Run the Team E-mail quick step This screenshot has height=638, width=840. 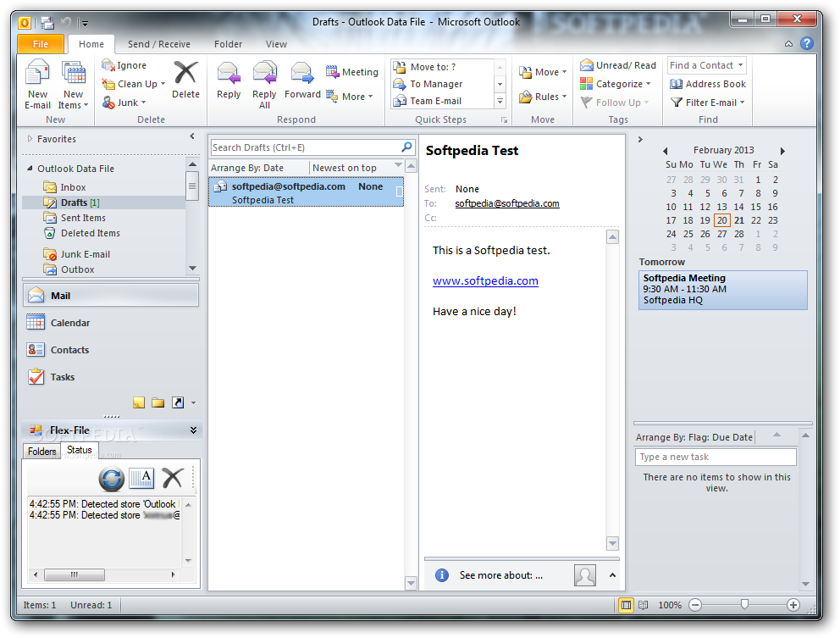pos(435,101)
